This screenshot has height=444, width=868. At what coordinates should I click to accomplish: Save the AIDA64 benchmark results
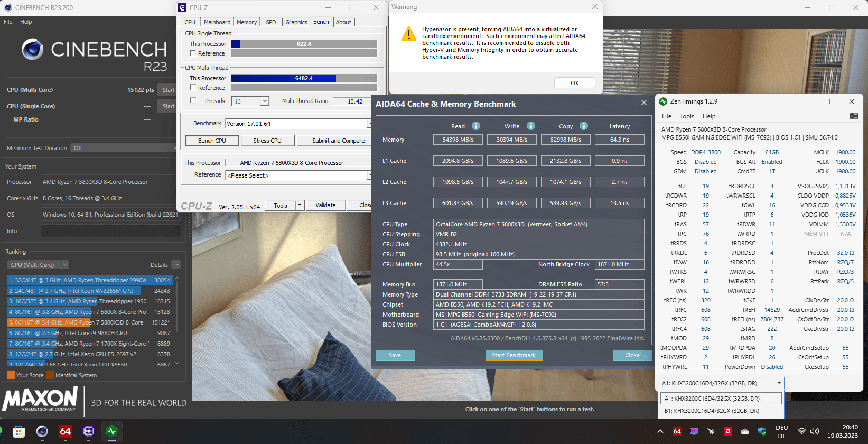click(x=395, y=355)
